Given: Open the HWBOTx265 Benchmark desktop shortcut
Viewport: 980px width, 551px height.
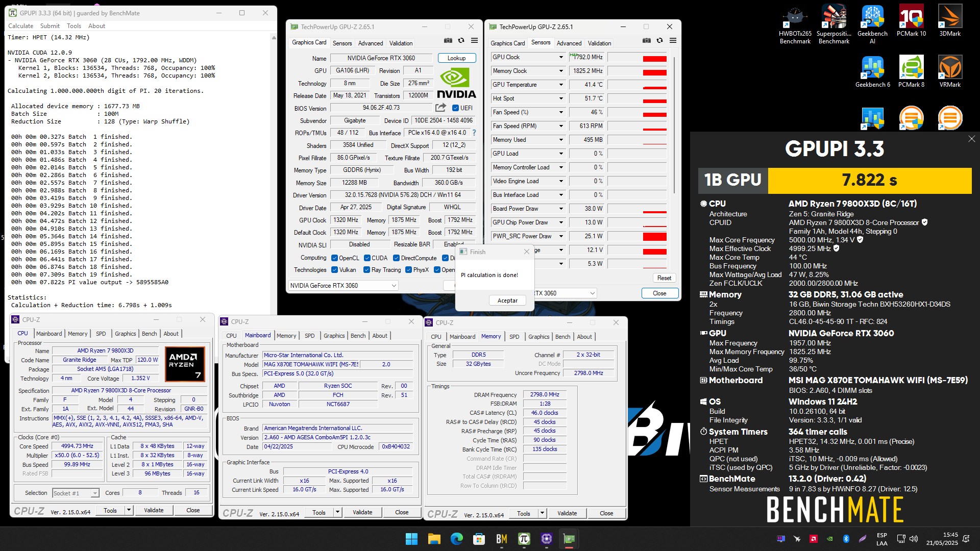Looking at the screenshot, I should (x=795, y=24).
